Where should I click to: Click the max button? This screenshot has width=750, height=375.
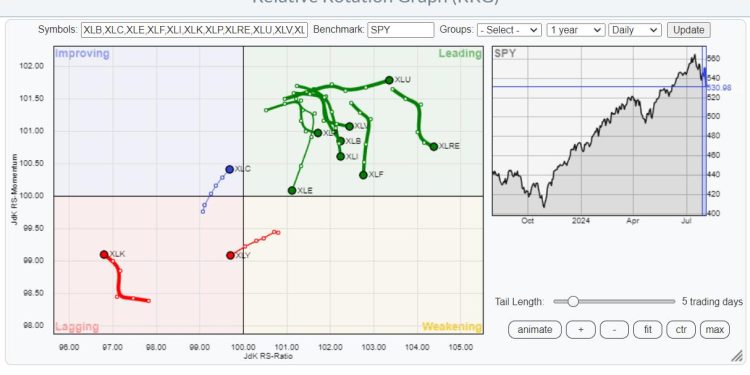click(x=715, y=330)
